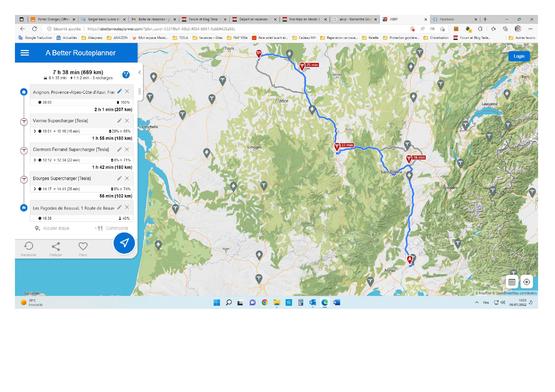Collapse the route side panel with the chevron
The width and height of the screenshot is (555, 392).
pyautogui.click(x=140, y=72)
